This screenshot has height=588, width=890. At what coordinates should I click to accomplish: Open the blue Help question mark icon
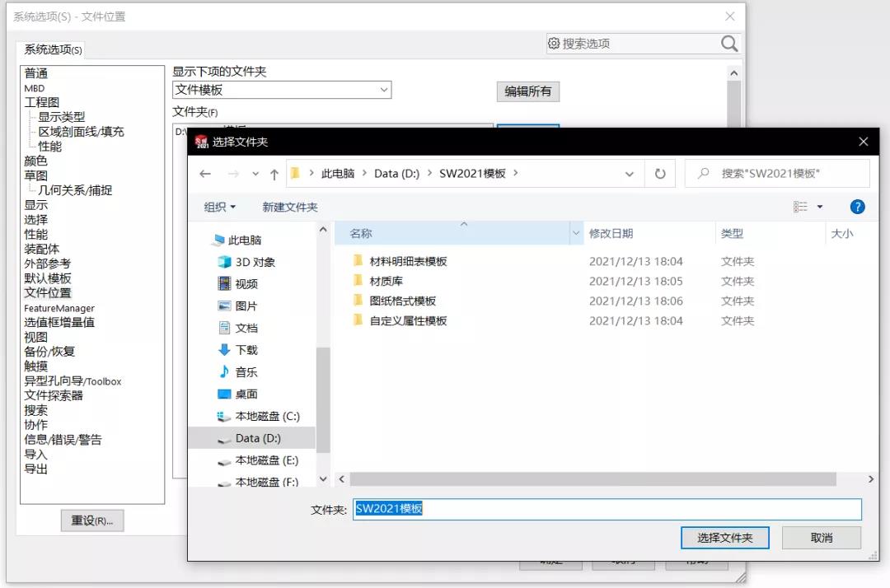click(857, 207)
